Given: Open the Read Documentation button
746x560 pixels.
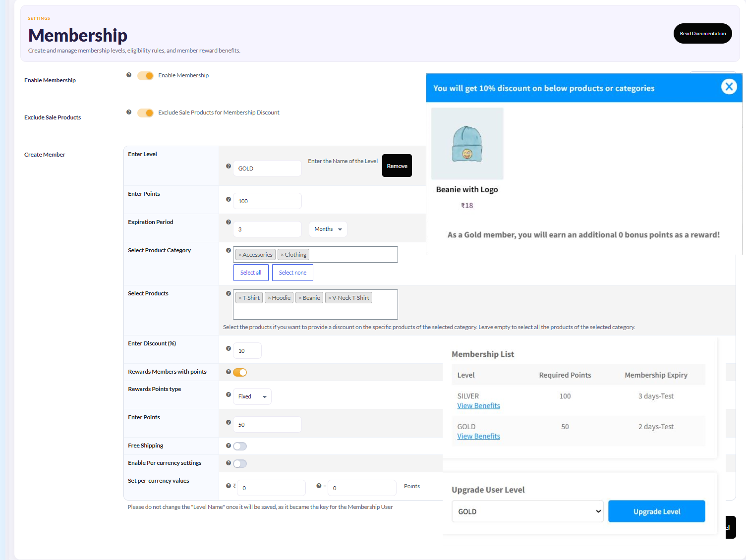Looking at the screenshot, I should (x=702, y=33).
